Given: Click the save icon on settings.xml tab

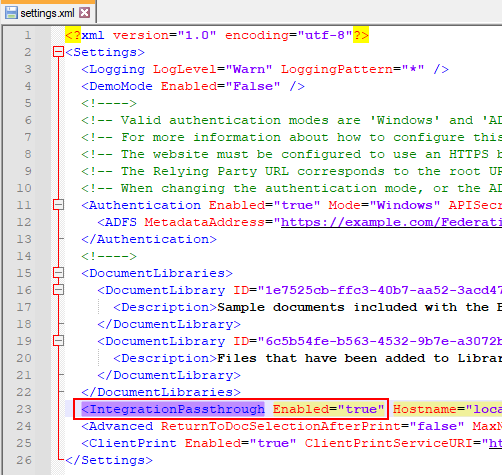Looking at the screenshot, I should coord(12,13).
